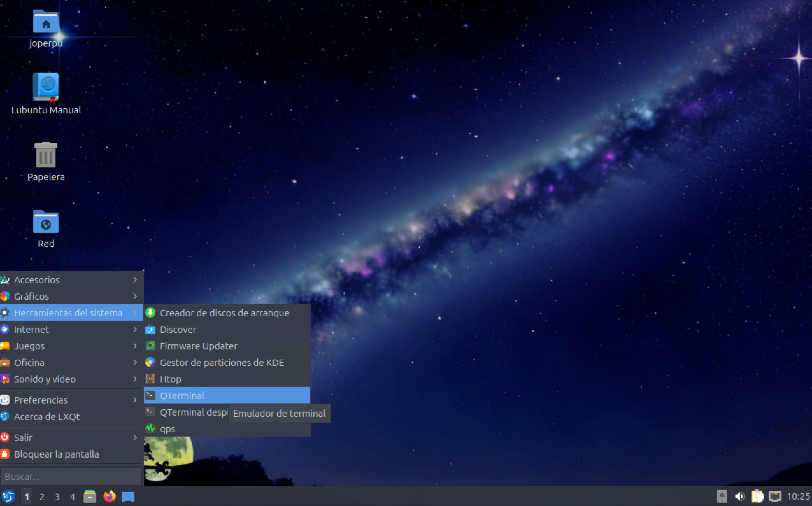The width and height of the screenshot is (812, 506).
Task: Click the network connection icon in tray
Action: [774, 496]
